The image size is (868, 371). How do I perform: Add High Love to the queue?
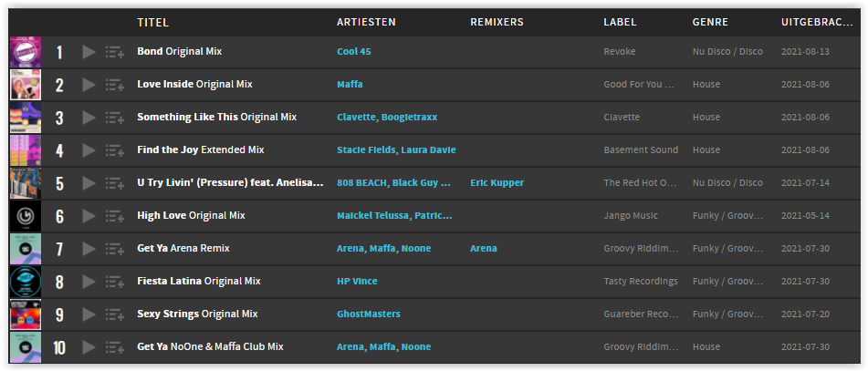coord(115,216)
